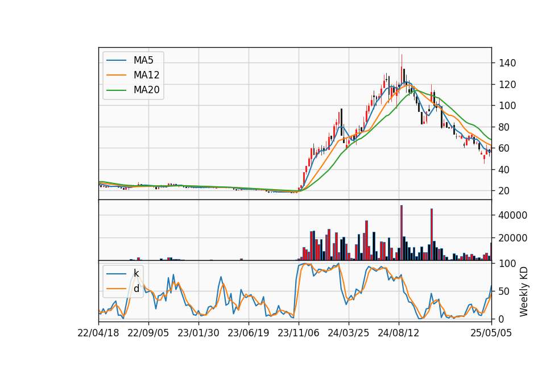
Task: Click the price axis value 140
Action: pyautogui.click(x=507, y=63)
